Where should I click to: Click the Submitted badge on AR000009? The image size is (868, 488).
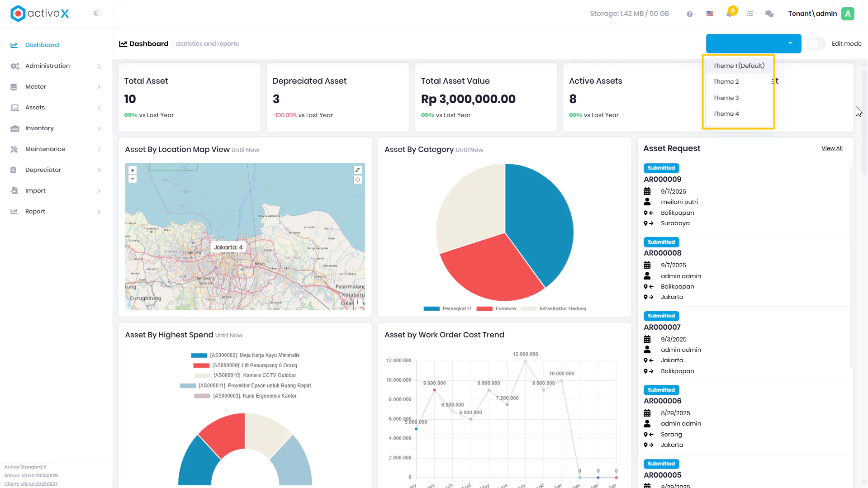(x=661, y=168)
